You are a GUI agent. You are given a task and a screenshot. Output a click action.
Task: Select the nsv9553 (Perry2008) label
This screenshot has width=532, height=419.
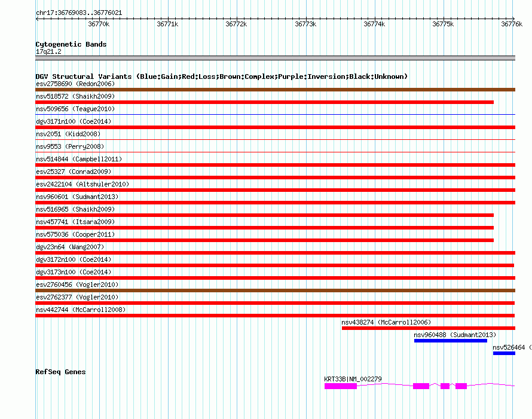70,146
